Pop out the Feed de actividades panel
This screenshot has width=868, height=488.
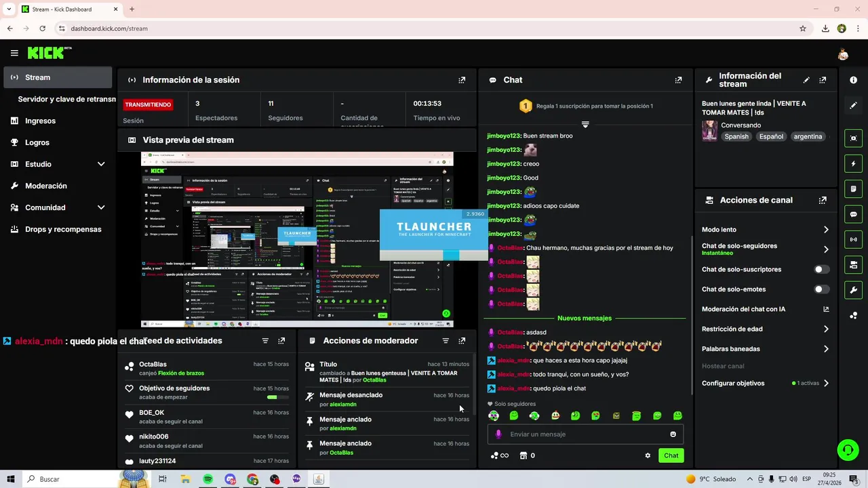pyautogui.click(x=281, y=341)
